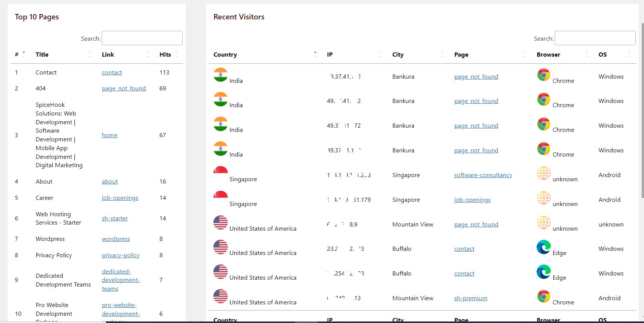Open the software-consultancy link in Recent Visitors

coord(483,175)
